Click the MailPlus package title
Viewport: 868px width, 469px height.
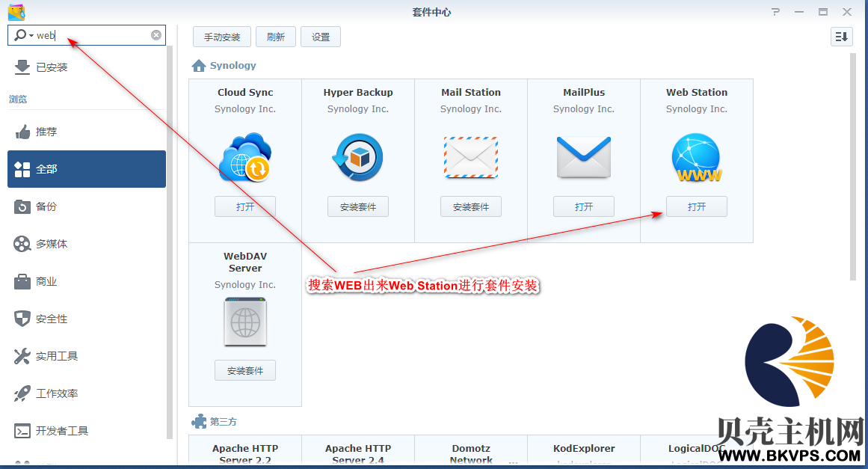584,93
